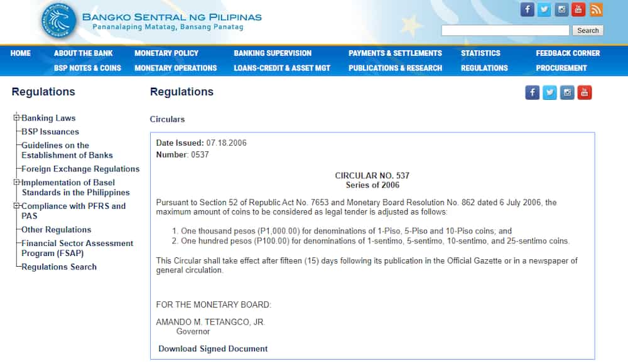The width and height of the screenshot is (628, 364).
Task: Open Twitter icon in the top header
Action: [544, 9]
